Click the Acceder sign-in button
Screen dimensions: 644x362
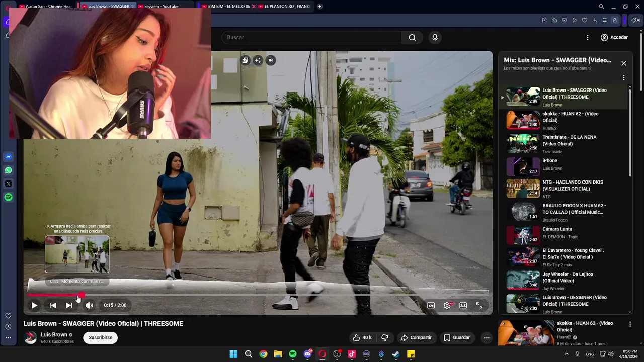614,37
